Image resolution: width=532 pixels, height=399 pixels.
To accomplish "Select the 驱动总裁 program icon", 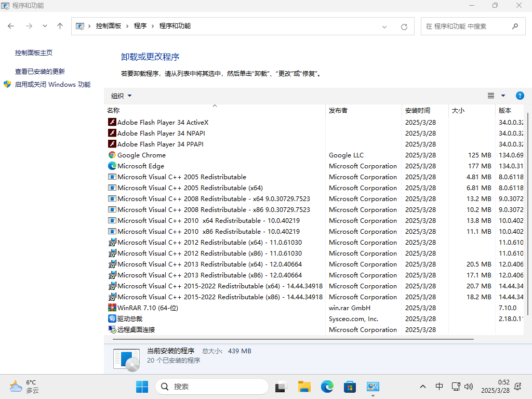I will tap(112, 318).
